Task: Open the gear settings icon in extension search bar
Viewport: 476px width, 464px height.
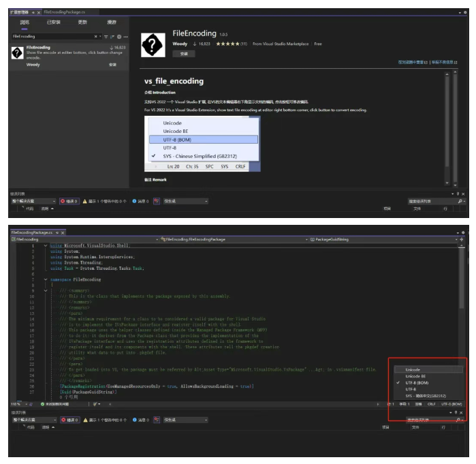Action: click(119, 37)
